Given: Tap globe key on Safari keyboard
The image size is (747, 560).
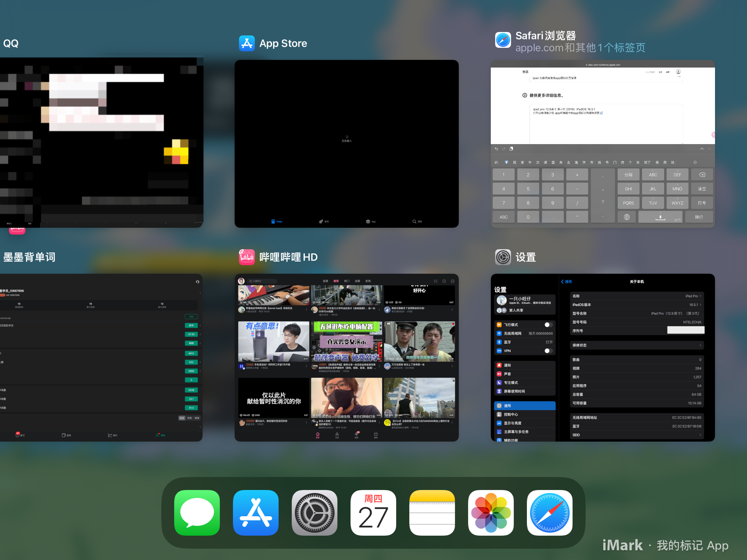Looking at the screenshot, I should point(626,217).
